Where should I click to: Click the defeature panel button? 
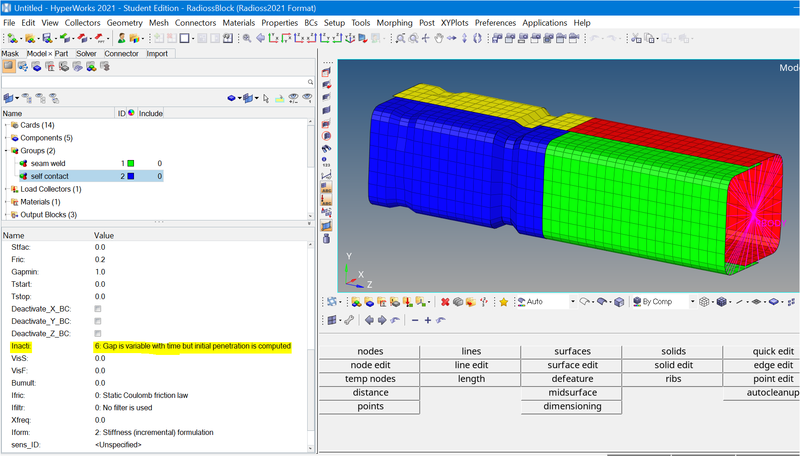(572, 379)
